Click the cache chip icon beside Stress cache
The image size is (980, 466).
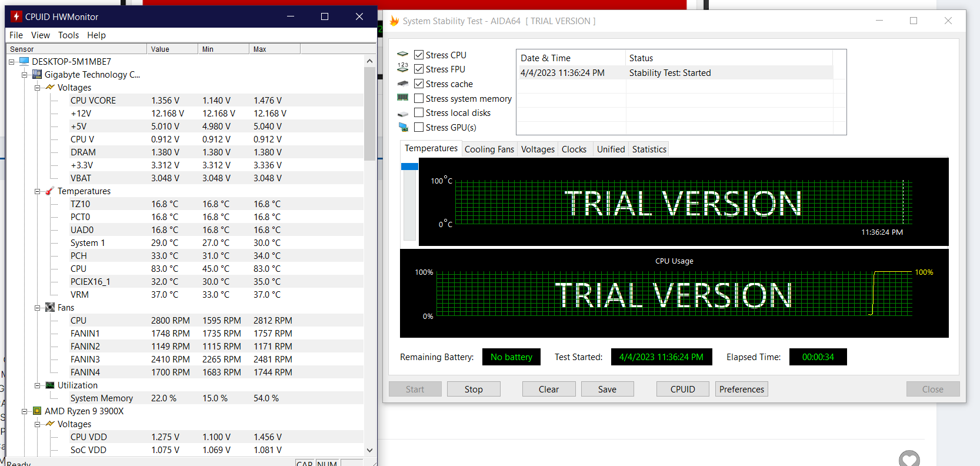(x=403, y=84)
